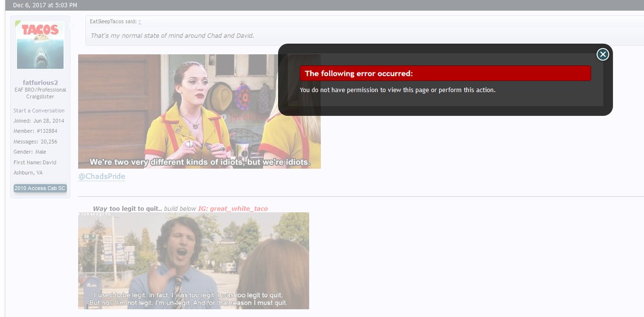Click 'Way too legit to quit..' signature text

point(127,208)
